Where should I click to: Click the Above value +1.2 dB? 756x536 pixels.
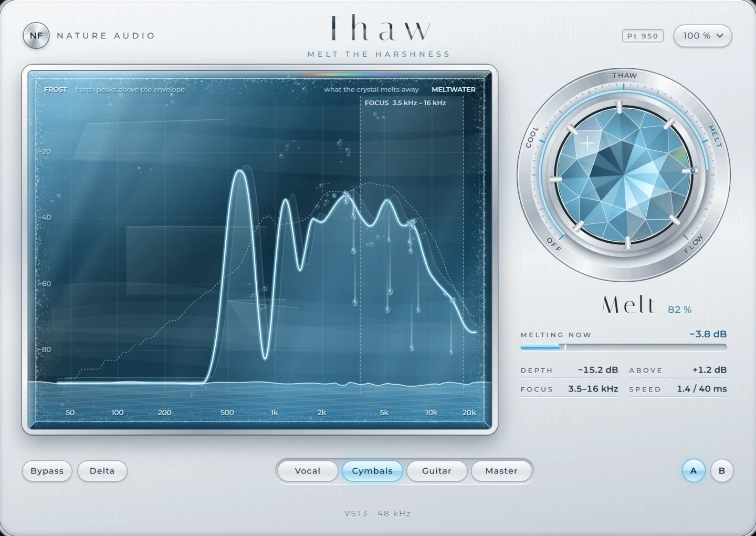coord(709,370)
